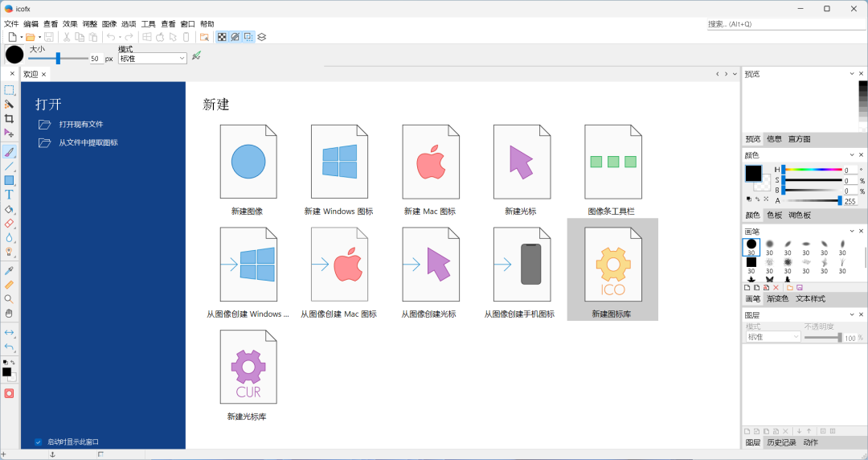The image size is (868, 460).
Task: Select the text tool
Action: pyautogui.click(x=9, y=195)
